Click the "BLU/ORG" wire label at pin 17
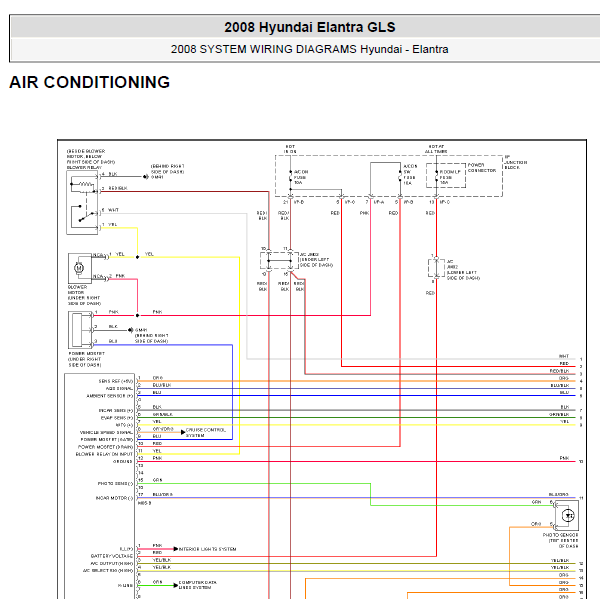 pos(162,494)
